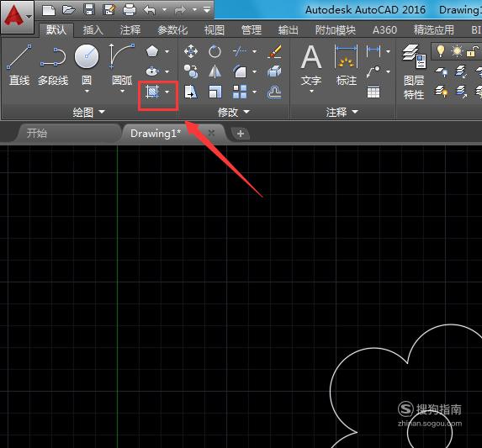Open dropdown beside the Array tool

pos(255,92)
